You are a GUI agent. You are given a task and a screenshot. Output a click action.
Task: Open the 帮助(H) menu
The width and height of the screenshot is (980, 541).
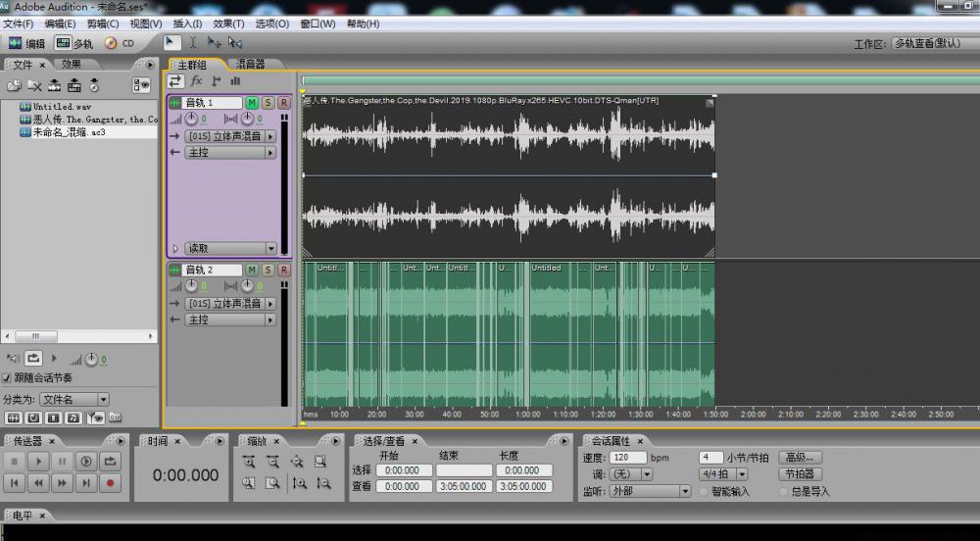pyautogui.click(x=364, y=24)
